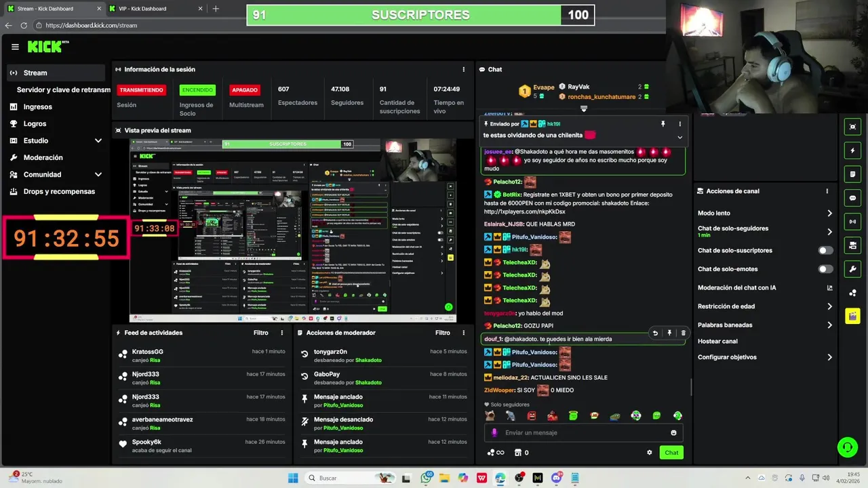Viewport: 868px width, 488px height.
Task: Click the Windows Start button
Action: (293, 478)
